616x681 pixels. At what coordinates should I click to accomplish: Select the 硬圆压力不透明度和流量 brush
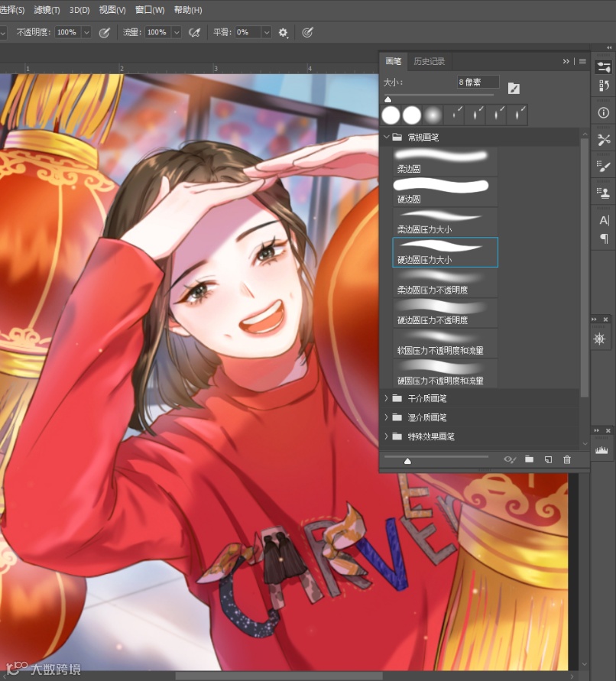(446, 373)
